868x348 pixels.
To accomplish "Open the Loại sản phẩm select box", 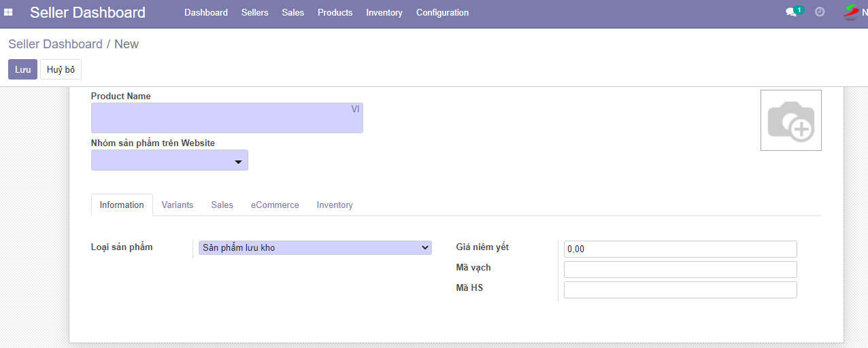I will tap(315, 248).
